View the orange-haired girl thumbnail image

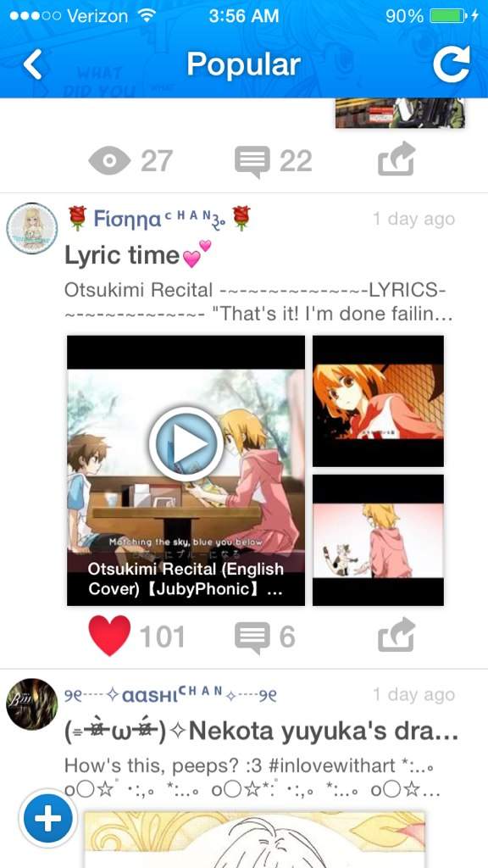(378, 401)
